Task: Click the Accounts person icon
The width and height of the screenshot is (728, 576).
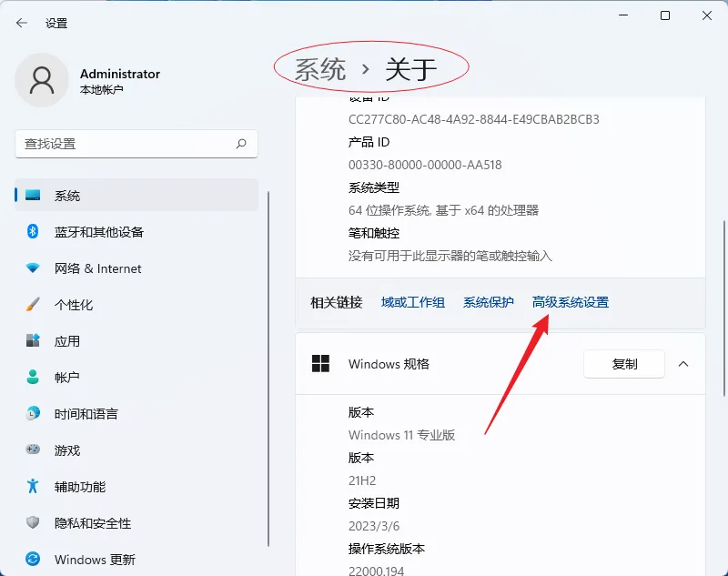Action: point(33,377)
